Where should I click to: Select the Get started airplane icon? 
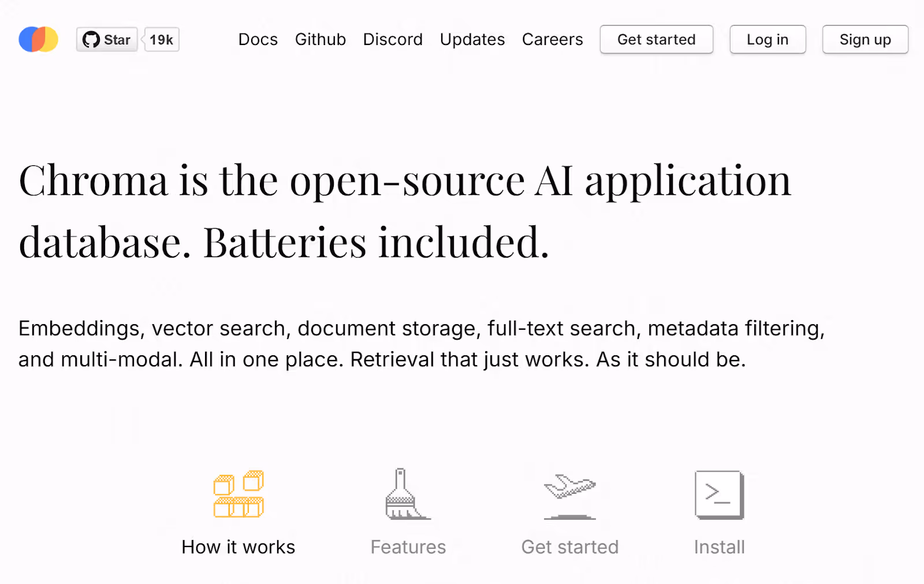(x=570, y=496)
